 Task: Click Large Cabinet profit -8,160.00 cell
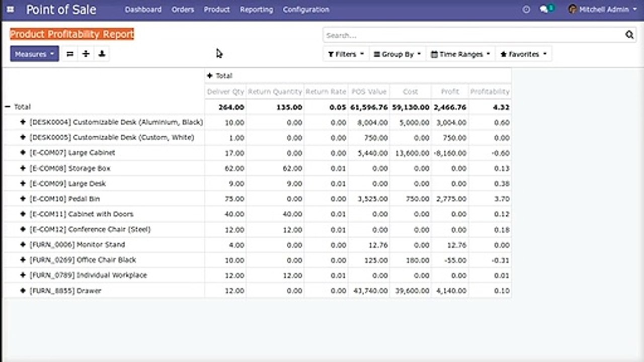tap(450, 153)
